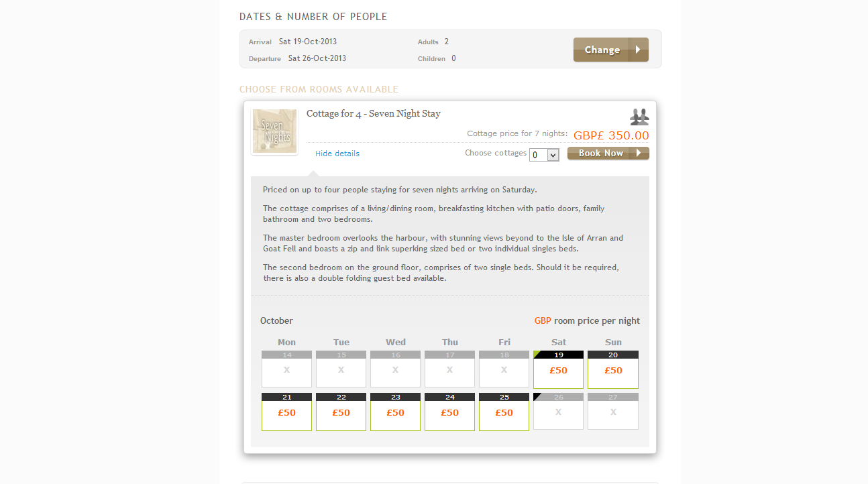
Task: Select Sunday 20 calendar cell
Action: point(613,369)
